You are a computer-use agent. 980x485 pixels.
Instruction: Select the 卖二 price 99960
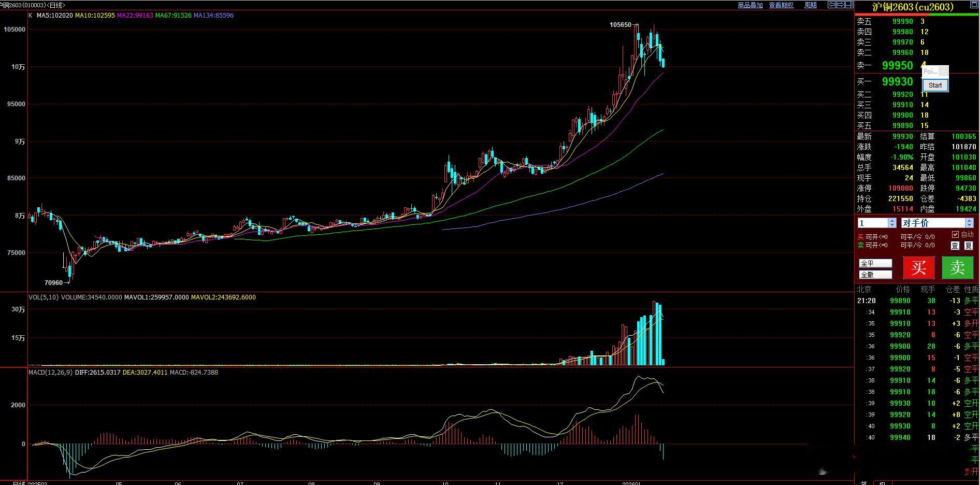903,52
